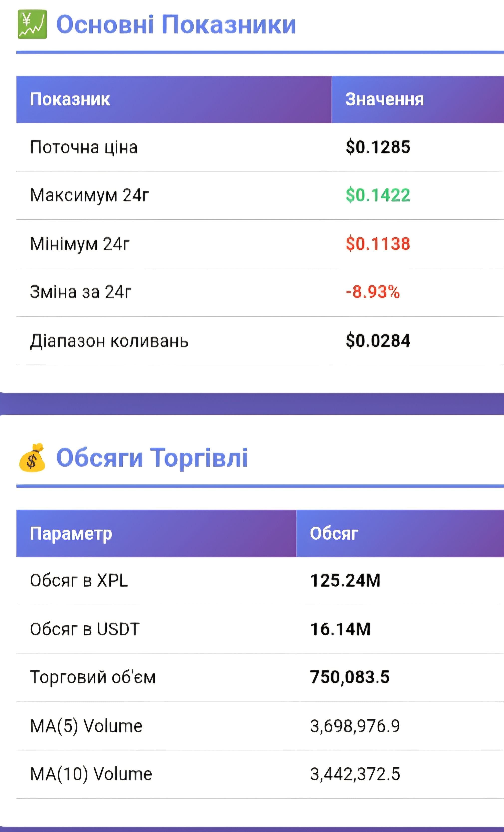Click the Обсяги Торгівлі heading
Image resolution: width=504 pixels, height=832 pixels.
[x=152, y=458]
